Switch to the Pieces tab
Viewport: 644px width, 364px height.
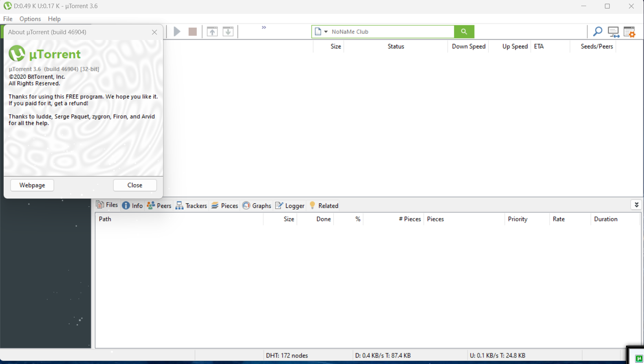click(225, 205)
